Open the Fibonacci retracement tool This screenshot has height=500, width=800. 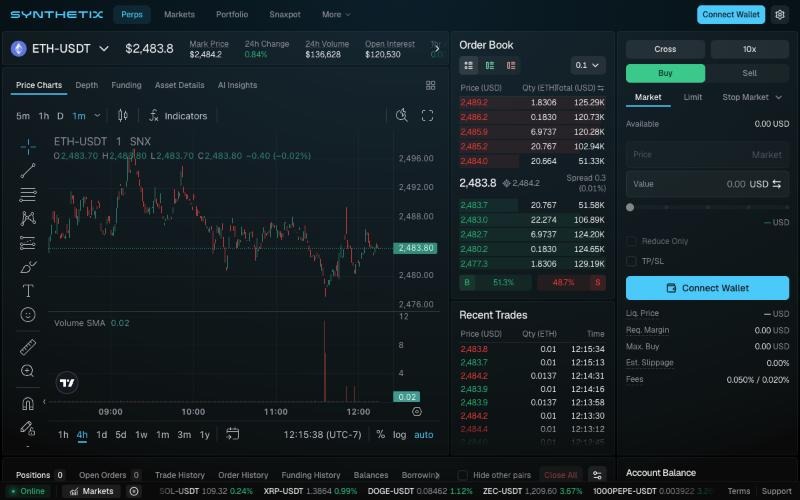pyautogui.click(x=28, y=194)
